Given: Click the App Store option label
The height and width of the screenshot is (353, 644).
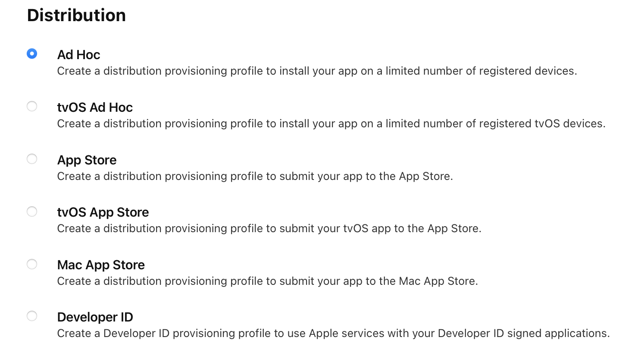Looking at the screenshot, I should coord(87,160).
